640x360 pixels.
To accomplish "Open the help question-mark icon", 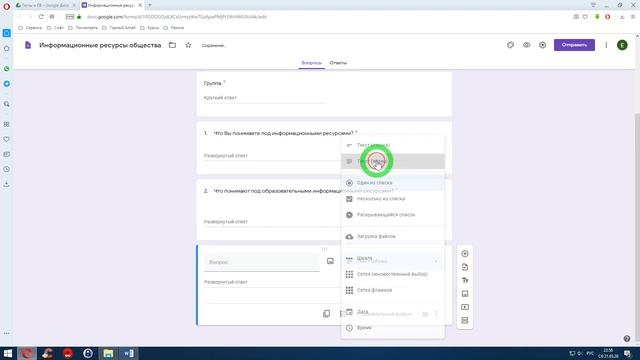I will [x=627, y=338].
